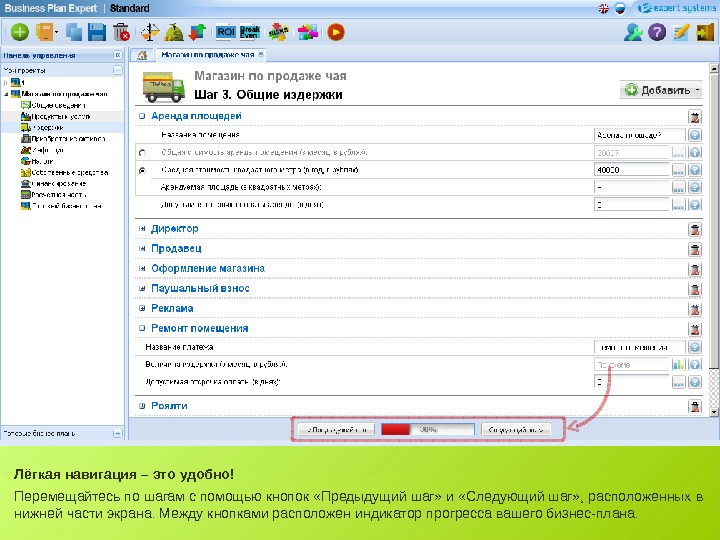This screenshot has width=720, height=540.
Task: Open the orange notebook toolbar icon
Action: pos(45,32)
